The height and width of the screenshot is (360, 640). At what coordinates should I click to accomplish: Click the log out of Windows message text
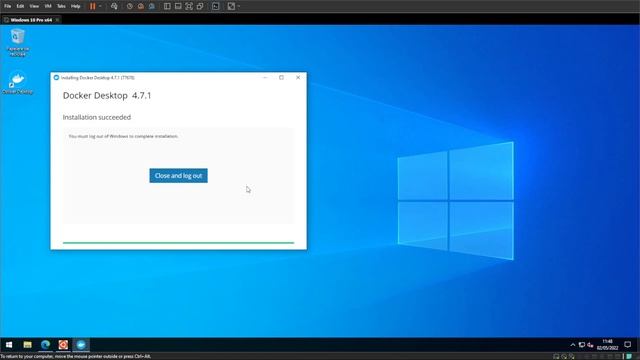pyautogui.click(x=123, y=136)
